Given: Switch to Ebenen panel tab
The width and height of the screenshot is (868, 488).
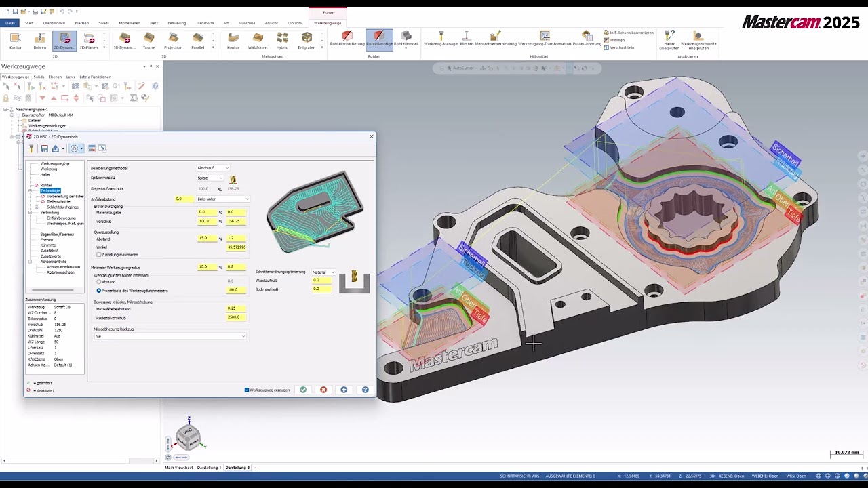Looking at the screenshot, I should (55, 77).
